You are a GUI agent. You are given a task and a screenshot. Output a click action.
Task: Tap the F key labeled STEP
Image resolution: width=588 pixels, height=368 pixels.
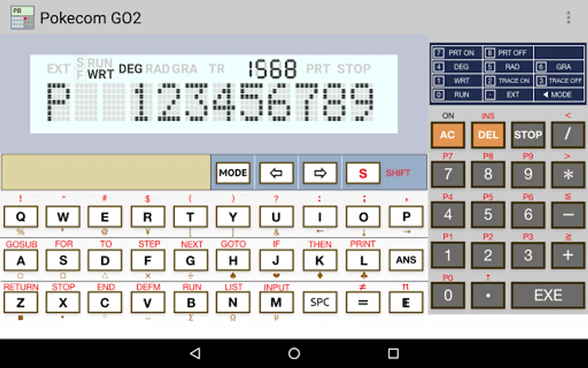click(148, 260)
